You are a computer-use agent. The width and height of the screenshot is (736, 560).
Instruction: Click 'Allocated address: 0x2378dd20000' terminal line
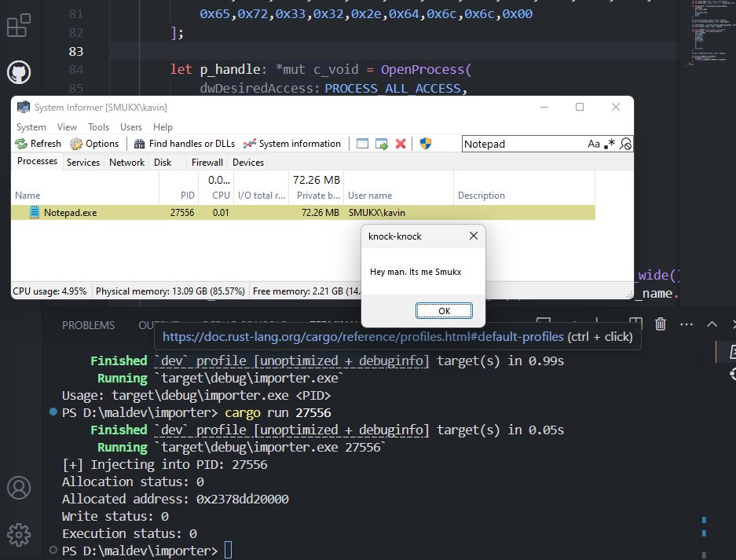point(175,499)
